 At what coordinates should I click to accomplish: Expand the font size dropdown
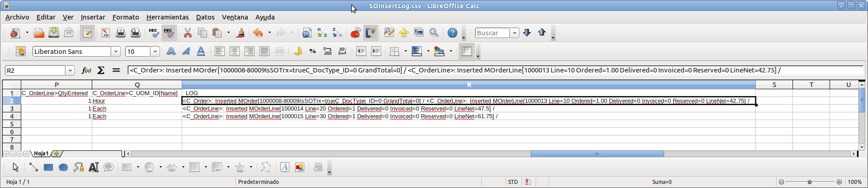tap(155, 51)
